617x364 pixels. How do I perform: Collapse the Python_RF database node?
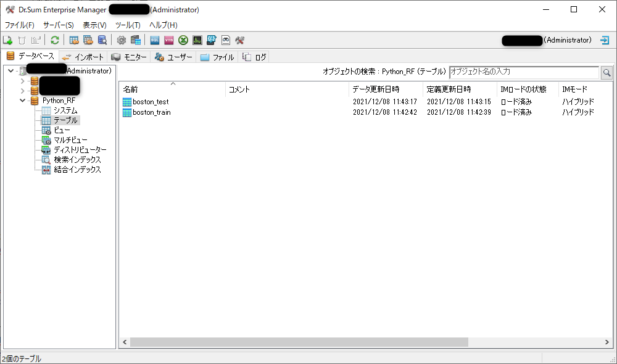22,101
